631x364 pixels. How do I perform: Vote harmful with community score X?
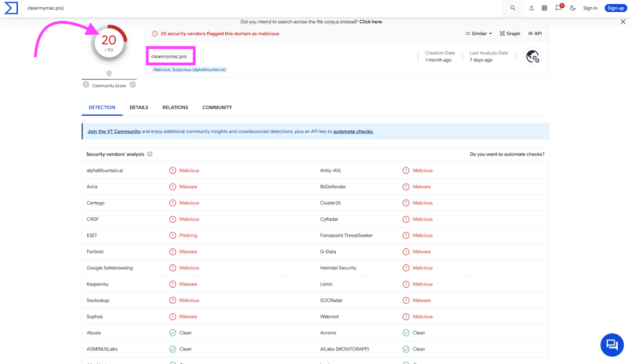86,85
